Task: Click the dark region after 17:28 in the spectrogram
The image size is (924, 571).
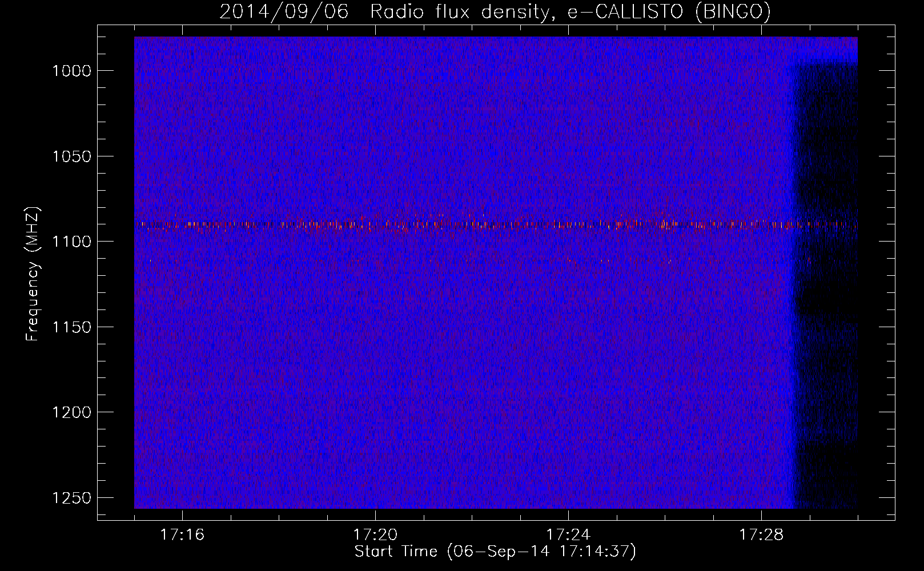Action: tap(826, 285)
